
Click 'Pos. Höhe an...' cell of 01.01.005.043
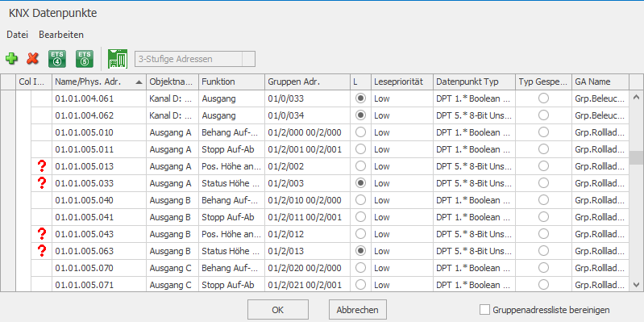(x=231, y=234)
